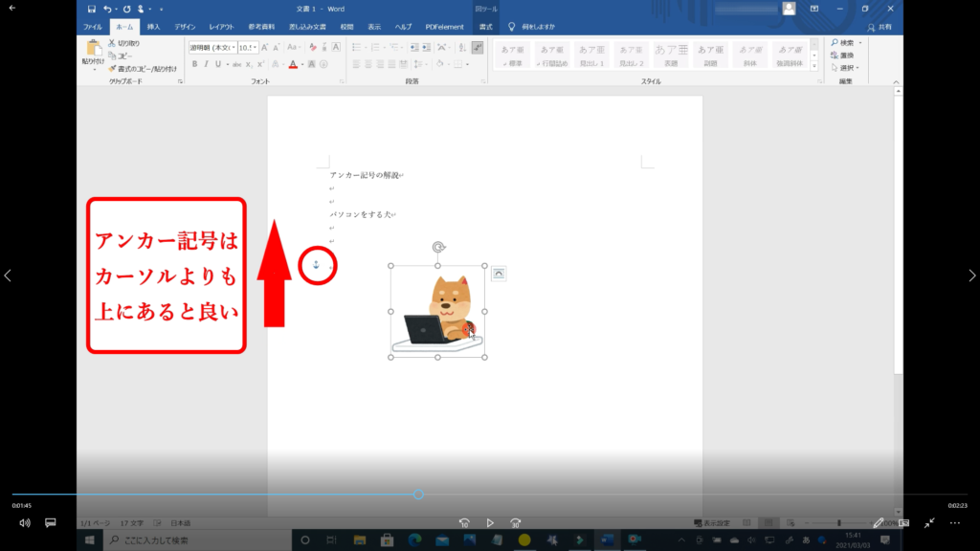Click the Save icon in the quick access toolbar
The width and height of the screenshot is (980, 551).
coord(92,9)
